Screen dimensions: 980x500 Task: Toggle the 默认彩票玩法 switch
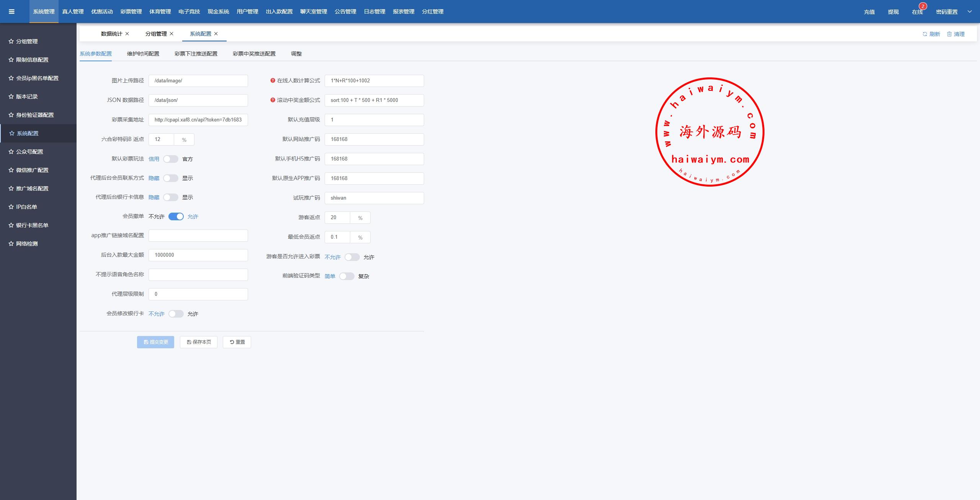(171, 159)
